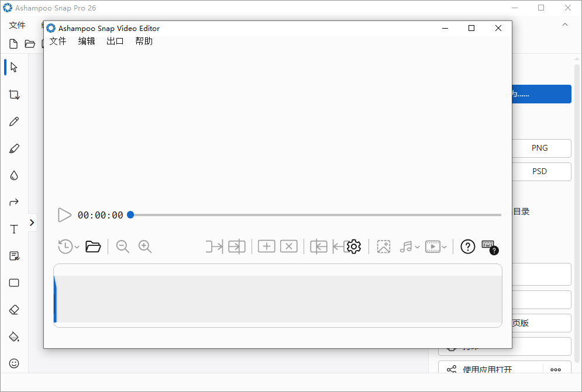Select the Eraser tool
The height and width of the screenshot is (392, 582).
(x=14, y=310)
